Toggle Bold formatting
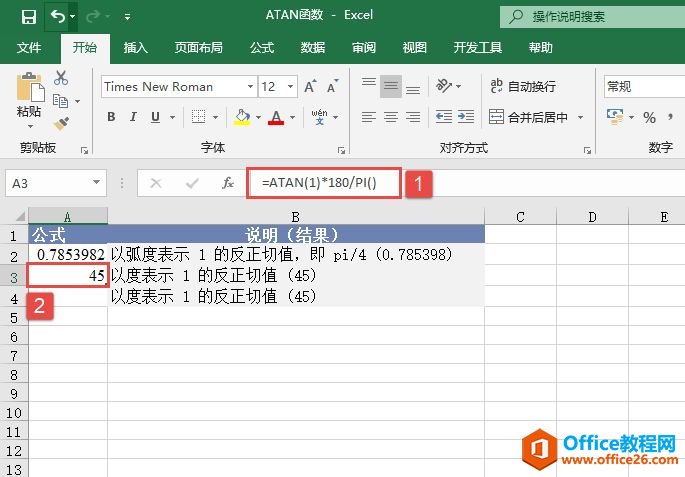 pos(111,117)
